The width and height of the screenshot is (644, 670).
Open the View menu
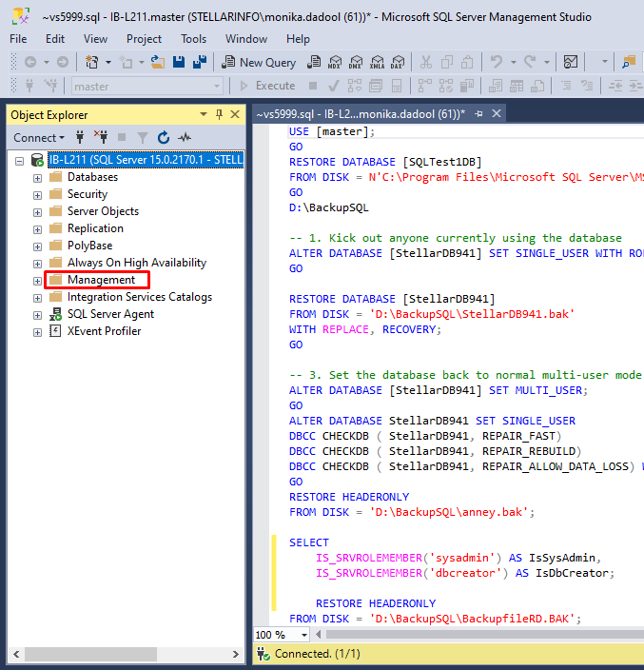[95, 39]
